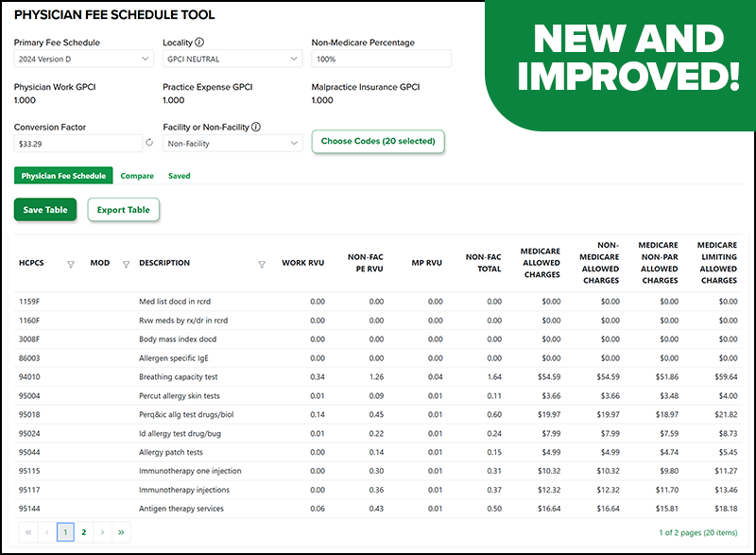This screenshot has width=756, height=555.
Task: Go to previous page arrow
Action: tap(46, 532)
